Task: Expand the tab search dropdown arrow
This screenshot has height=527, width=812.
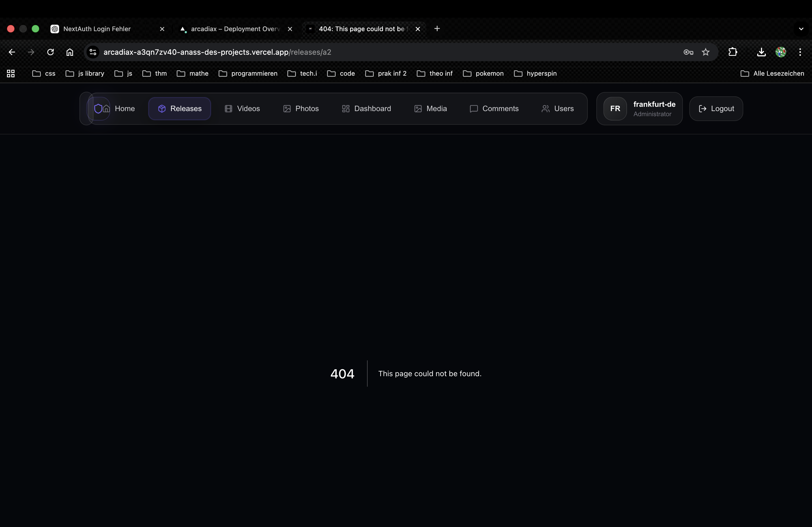Action: pos(801,29)
